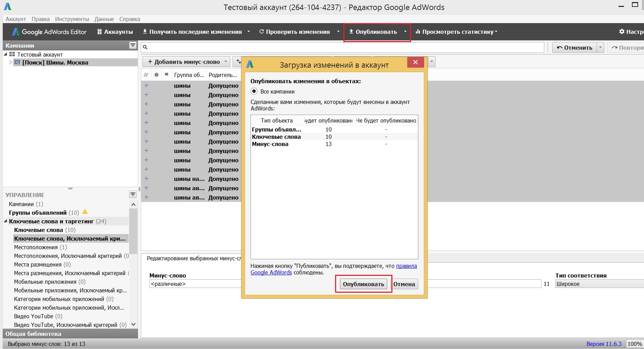This screenshot has height=349, width=644.
Task: Select Места размещения (0) list item
Action: pos(42,264)
